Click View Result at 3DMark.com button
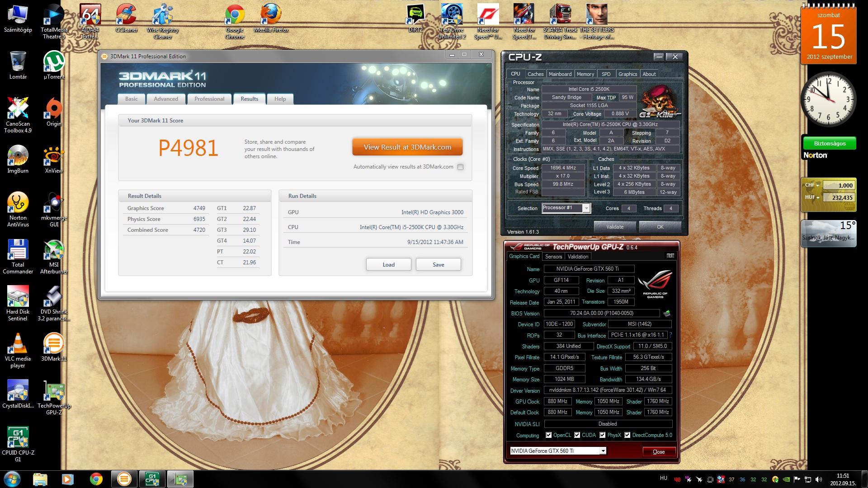This screenshot has height=488, width=868. pos(407,147)
